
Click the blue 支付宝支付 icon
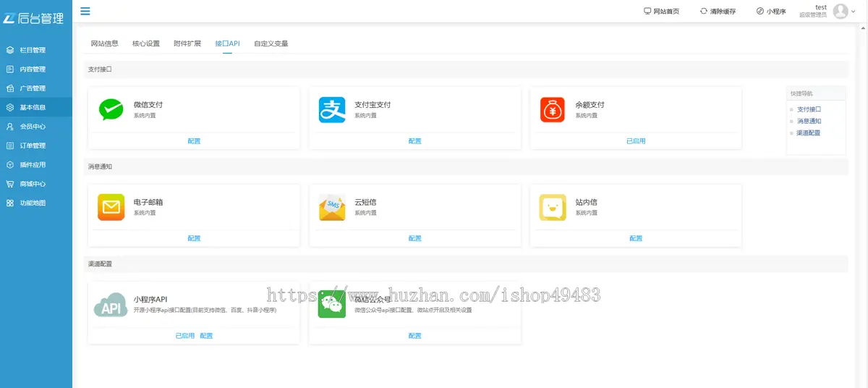pyautogui.click(x=332, y=109)
